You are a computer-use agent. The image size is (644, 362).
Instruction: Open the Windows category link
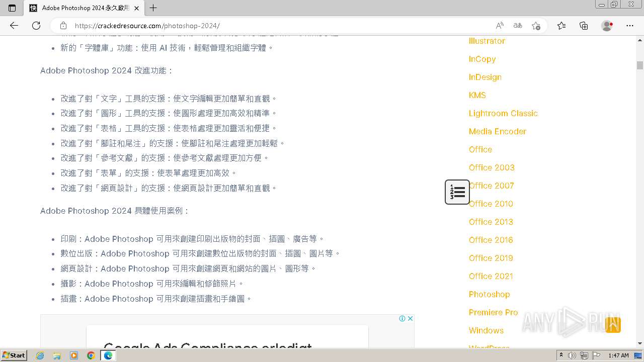(486, 330)
